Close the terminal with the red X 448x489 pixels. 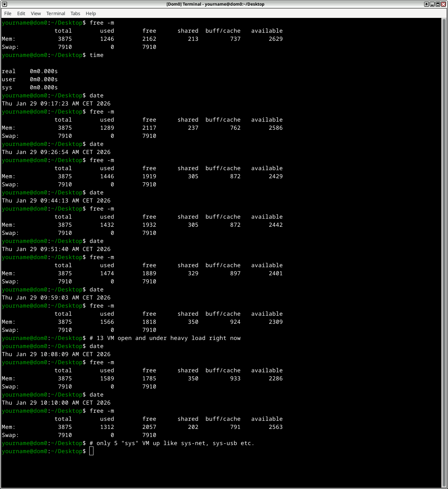point(443,4)
